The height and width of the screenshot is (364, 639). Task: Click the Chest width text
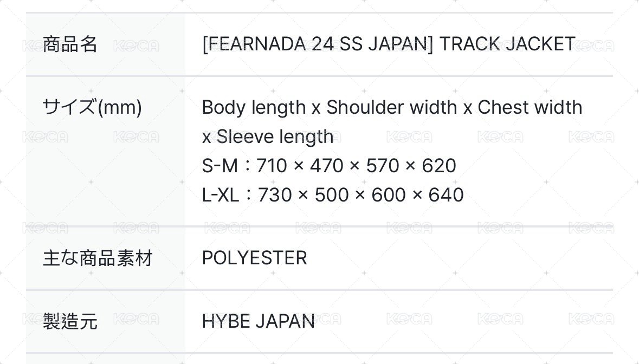530,107
